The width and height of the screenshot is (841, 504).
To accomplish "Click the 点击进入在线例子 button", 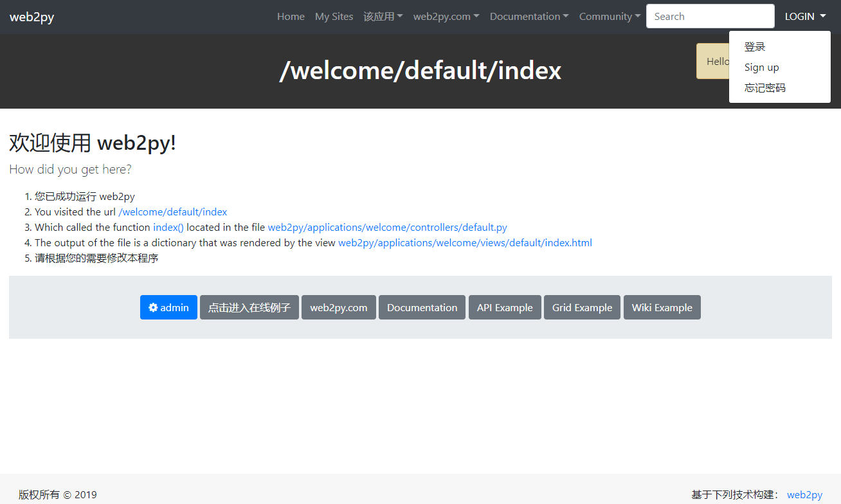I will pos(249,307).
